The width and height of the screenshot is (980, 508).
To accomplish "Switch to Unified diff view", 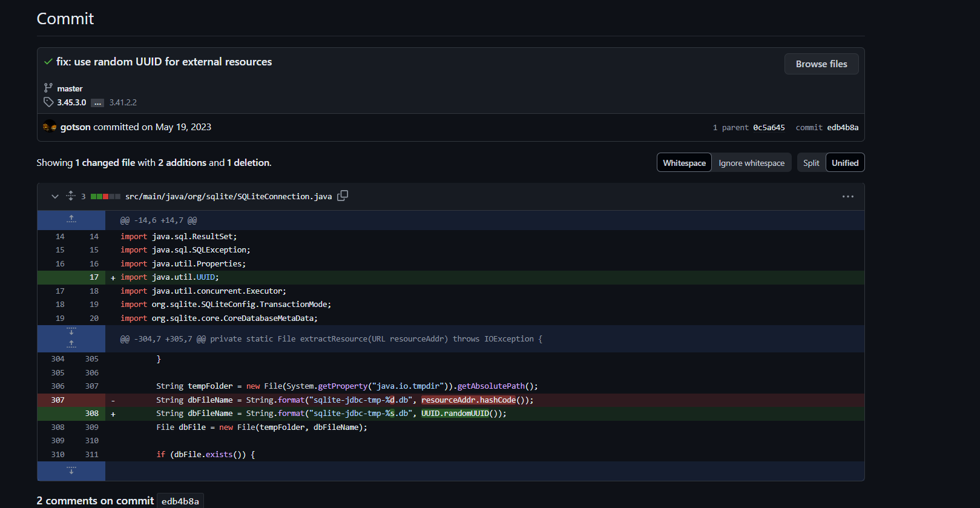I will tap(845, 163).
